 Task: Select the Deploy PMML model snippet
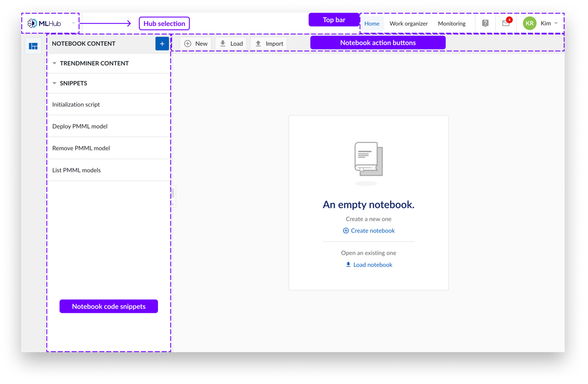[x=80, y=126]
